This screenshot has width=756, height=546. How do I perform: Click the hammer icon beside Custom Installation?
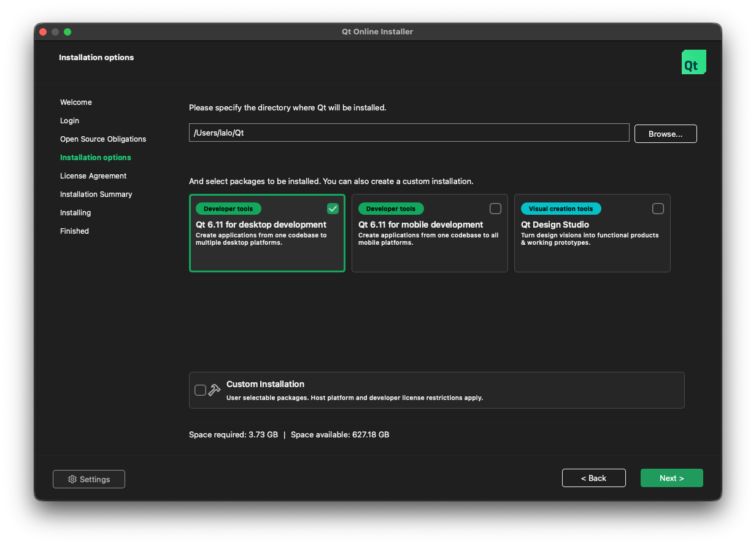pyautogui.click(x=214, y=390)
